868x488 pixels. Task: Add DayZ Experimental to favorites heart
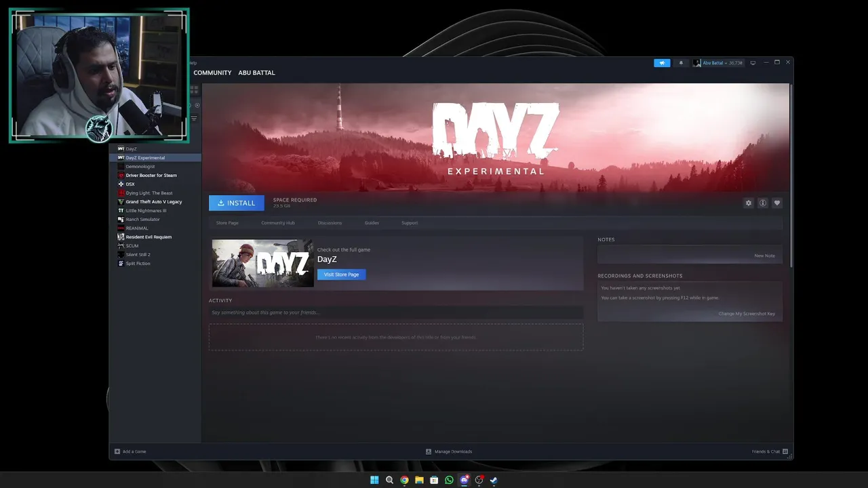tap(777, 203)
